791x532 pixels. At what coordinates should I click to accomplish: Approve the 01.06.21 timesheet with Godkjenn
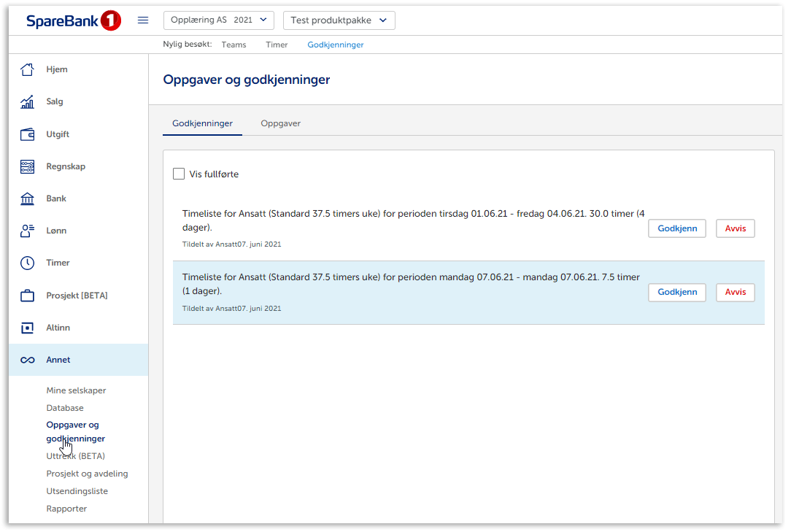click(x=676, y=228)
